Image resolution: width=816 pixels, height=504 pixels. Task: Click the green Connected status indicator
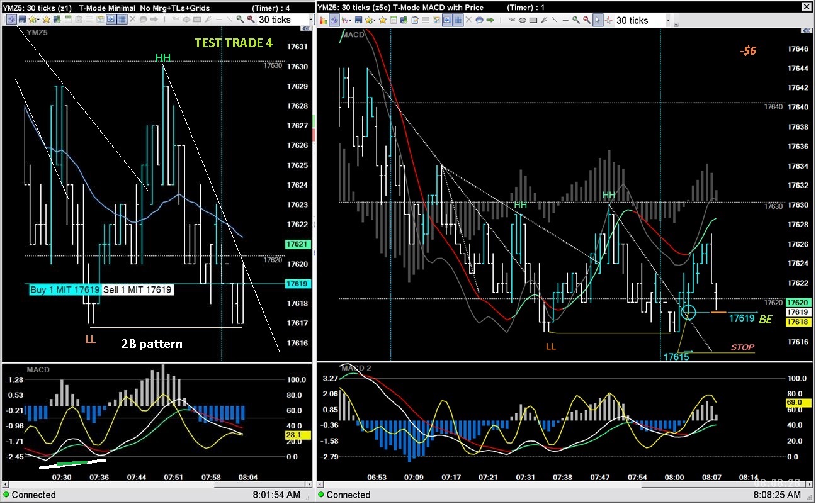pyautogui.click(x=6, y=495)
